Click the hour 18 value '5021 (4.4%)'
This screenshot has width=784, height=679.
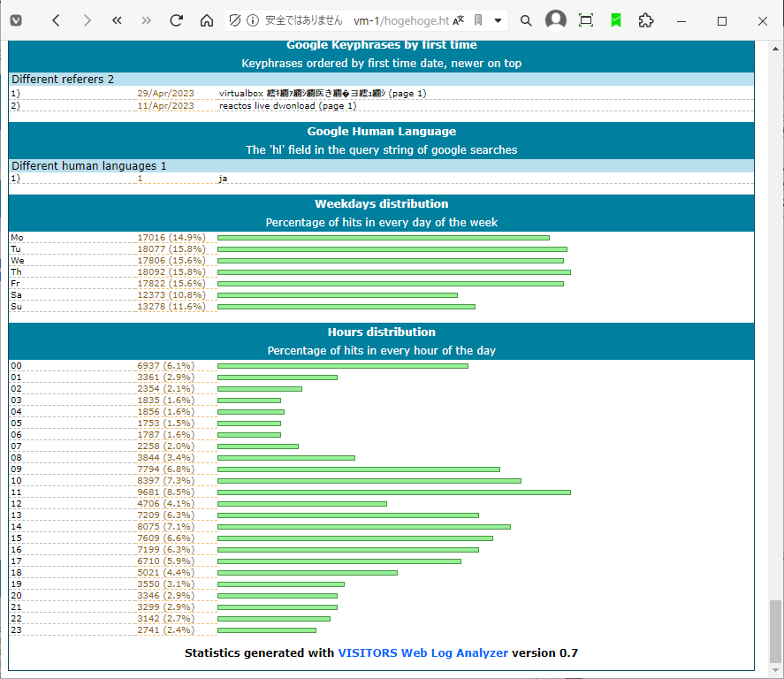click(166, 573)
